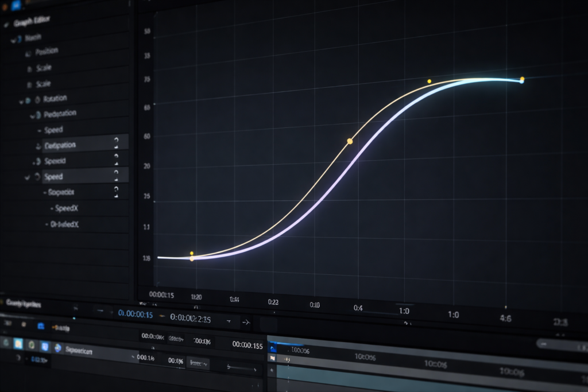Click the star icon in the lower-right panel
The image size is (588, 392).
click(270, 368)
